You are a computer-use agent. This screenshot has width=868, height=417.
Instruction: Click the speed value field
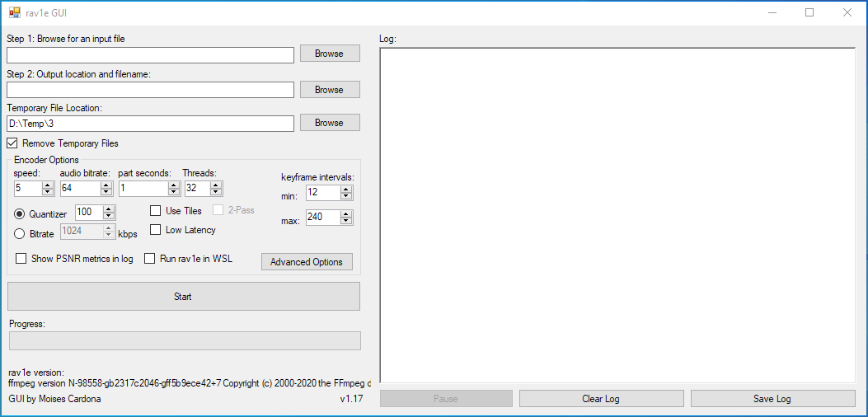[28, 188]
